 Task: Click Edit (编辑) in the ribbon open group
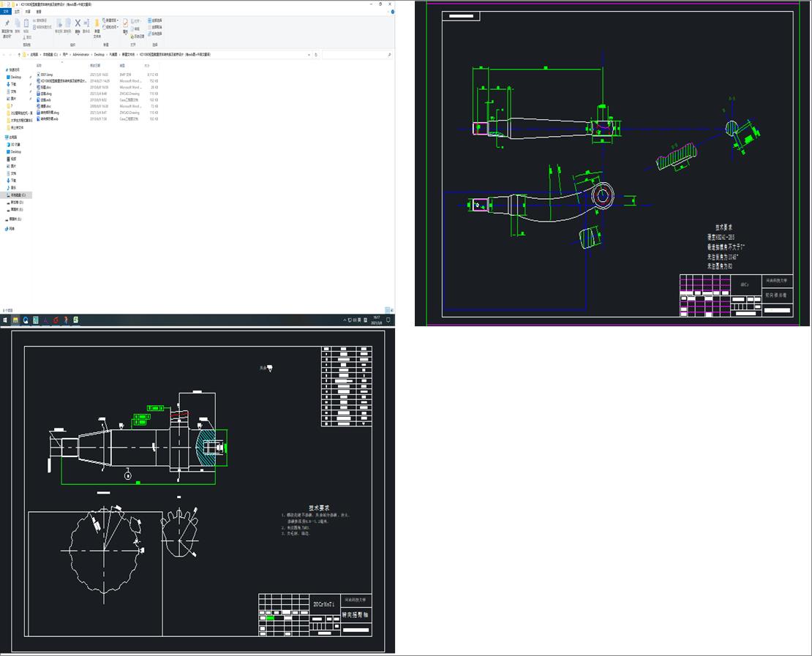135,29
